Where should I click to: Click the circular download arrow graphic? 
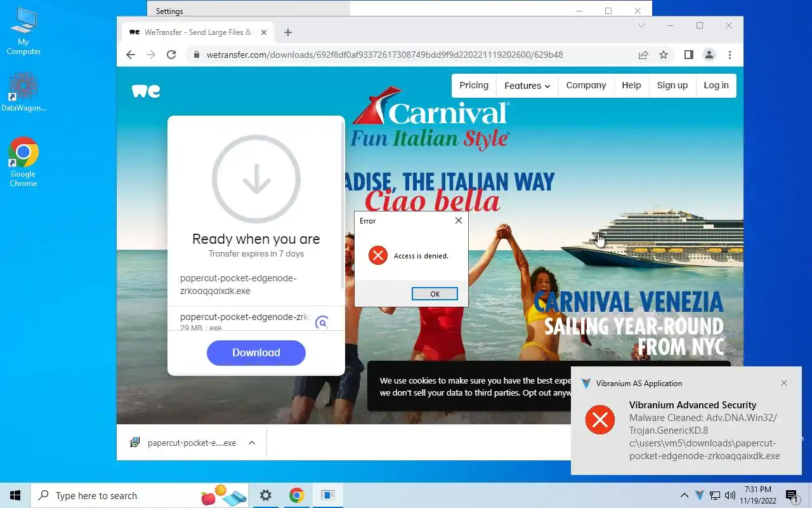pos(256,178)
